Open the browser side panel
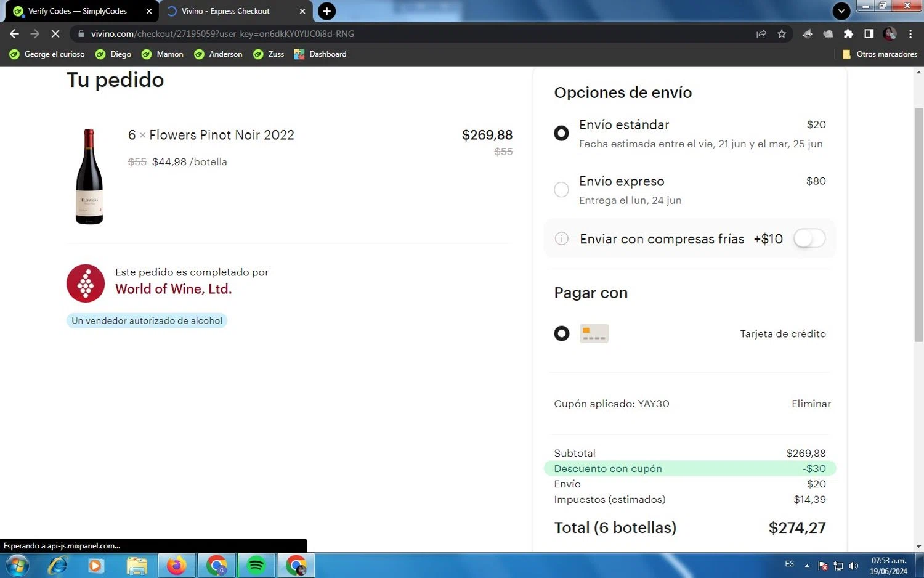This screenshot has height=578, width=924. (x=869, y=34)
